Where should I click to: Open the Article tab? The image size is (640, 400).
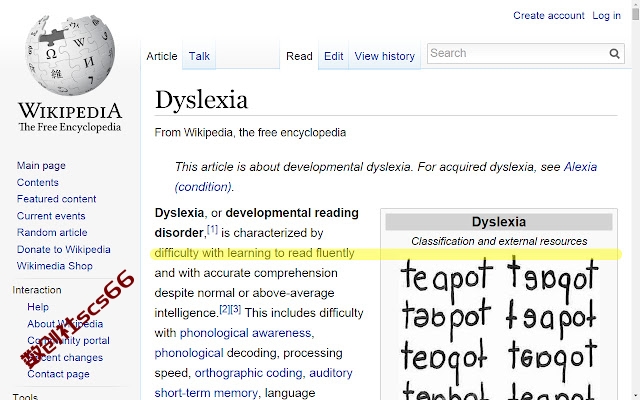162,56
